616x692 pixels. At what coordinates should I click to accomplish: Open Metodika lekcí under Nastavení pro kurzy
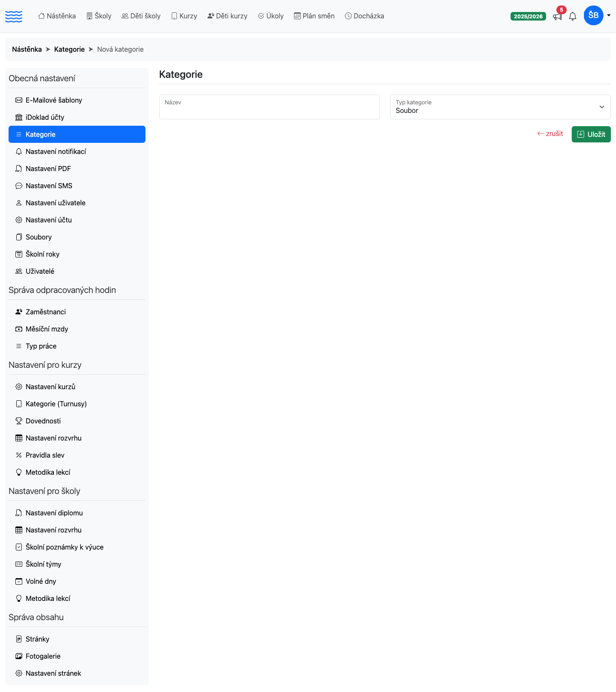[77, 472]
